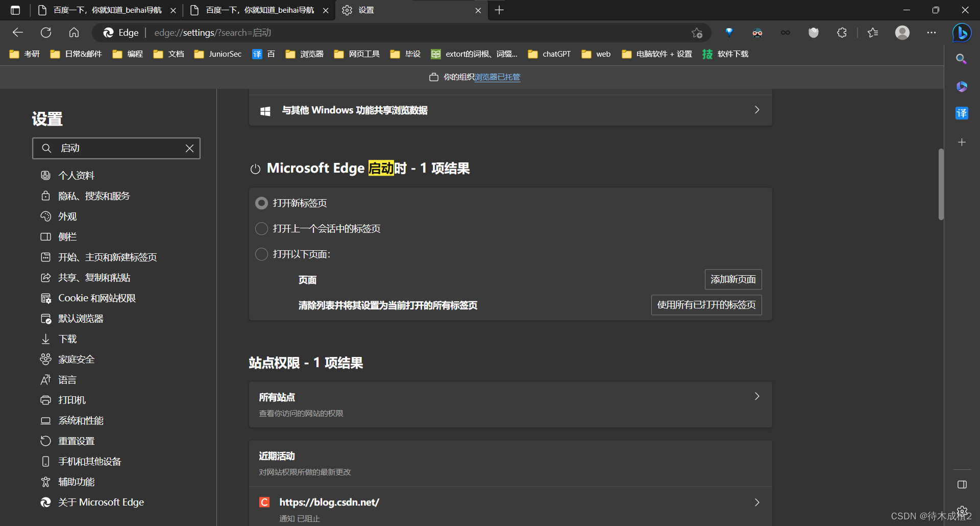
Task: Open the sidebar translate icon
Action: [x=962, y=113]
